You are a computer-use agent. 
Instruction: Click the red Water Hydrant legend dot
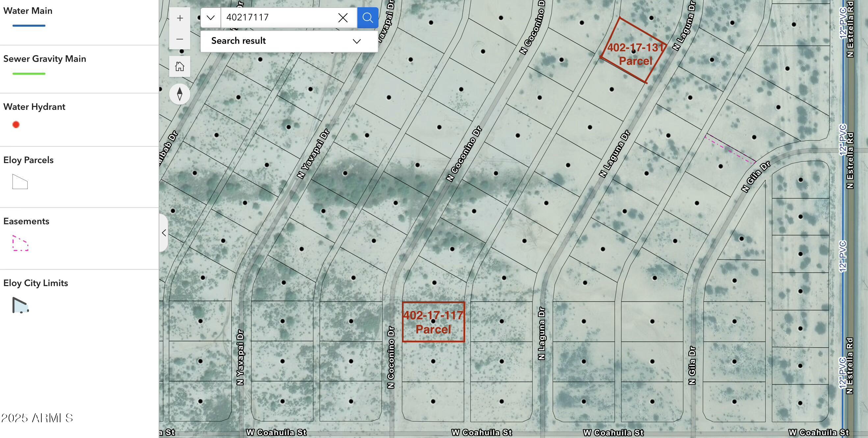tap(16, 125)
